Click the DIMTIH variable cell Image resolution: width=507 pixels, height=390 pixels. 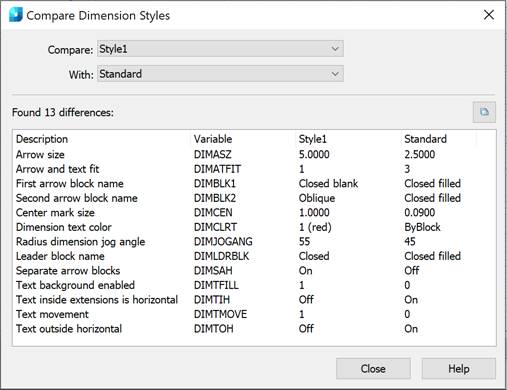[212, 300]
